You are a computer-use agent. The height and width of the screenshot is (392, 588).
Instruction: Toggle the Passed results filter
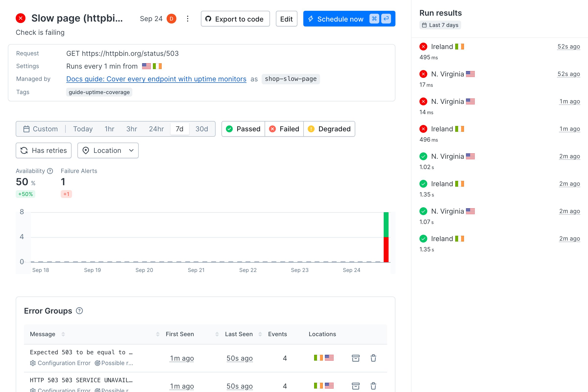(x=243, y=129)
